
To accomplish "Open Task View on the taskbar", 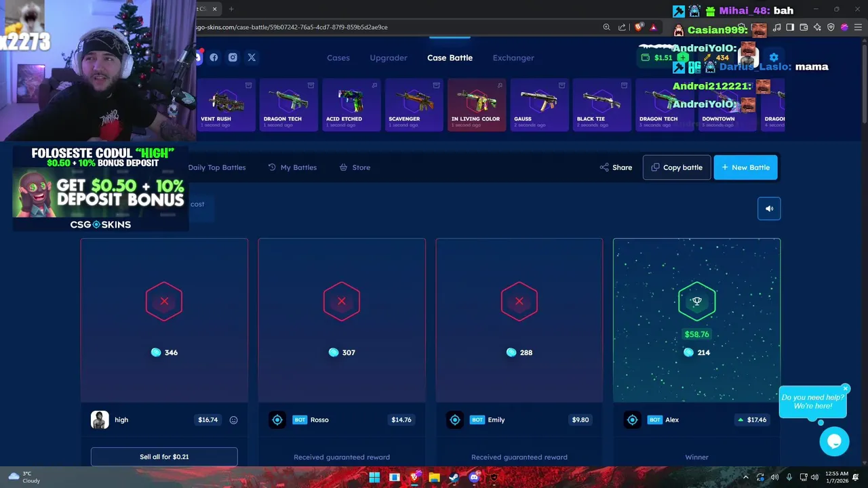I will [394, 477].
